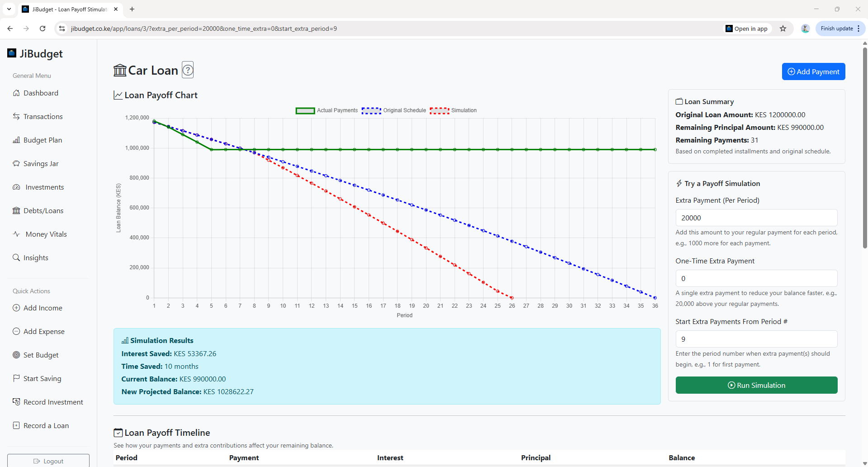
Task: Toggle Original Schedule series in chart legend
Action: pyautogui.click(x=394, y=110)
